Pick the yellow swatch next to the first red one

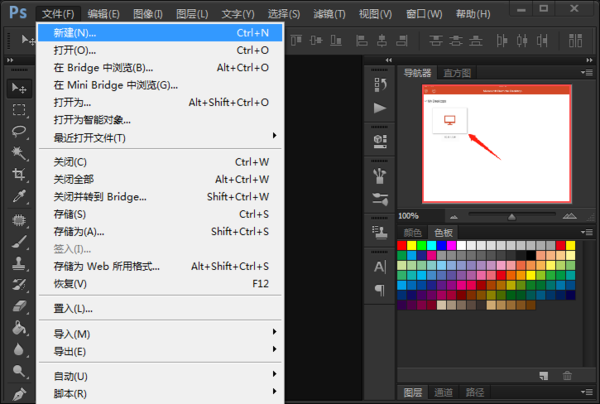click(412, 245)
